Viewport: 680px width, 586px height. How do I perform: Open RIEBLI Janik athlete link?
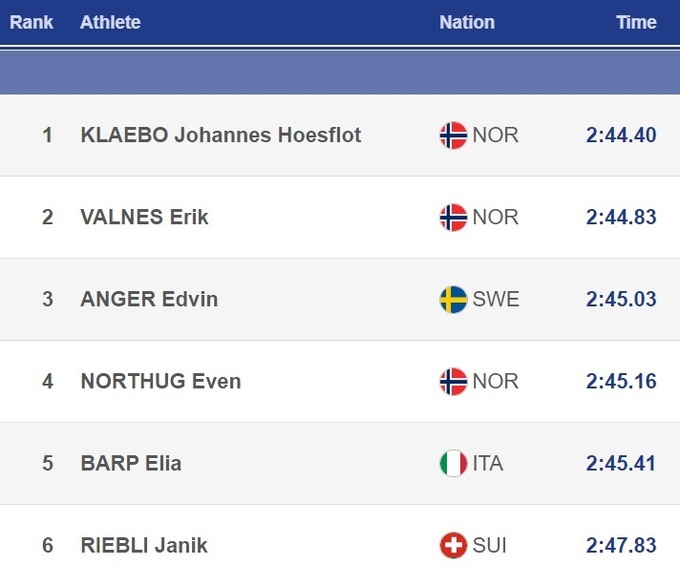[144, 545]
